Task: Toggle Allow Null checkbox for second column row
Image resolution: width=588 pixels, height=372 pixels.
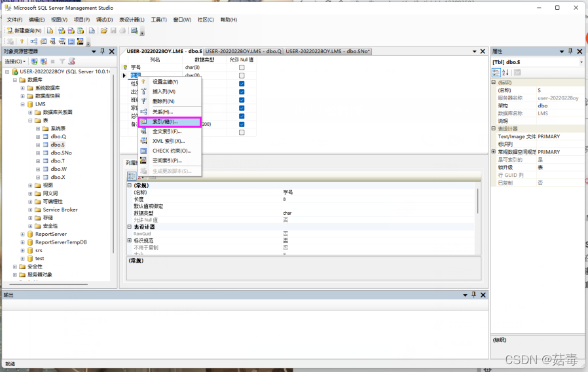Action: (x=242, y=76)
